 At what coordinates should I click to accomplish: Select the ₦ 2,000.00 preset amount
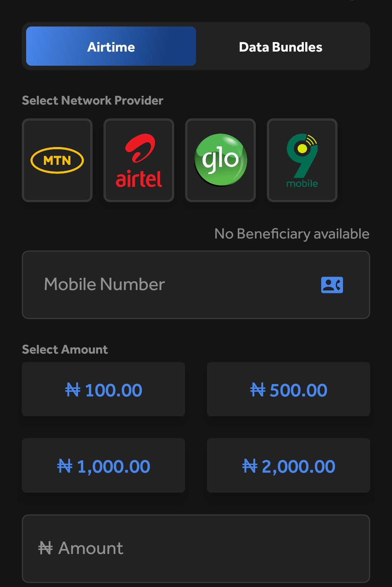click(289, 465)
